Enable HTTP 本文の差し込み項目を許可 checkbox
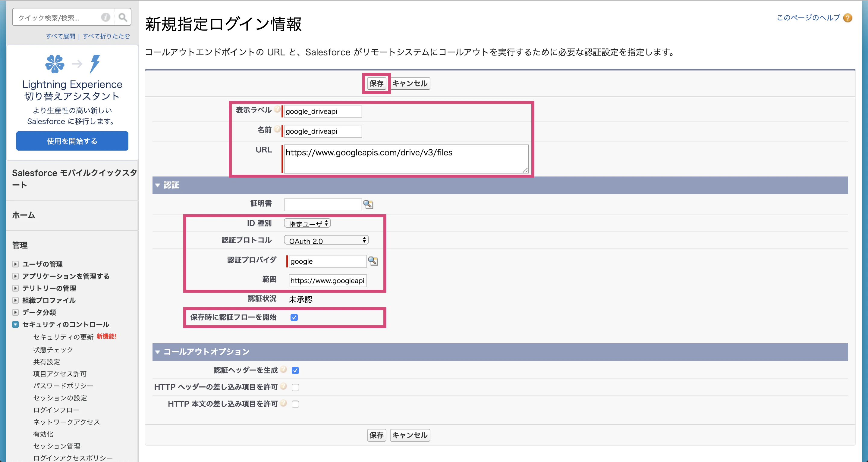 [295, 404]
